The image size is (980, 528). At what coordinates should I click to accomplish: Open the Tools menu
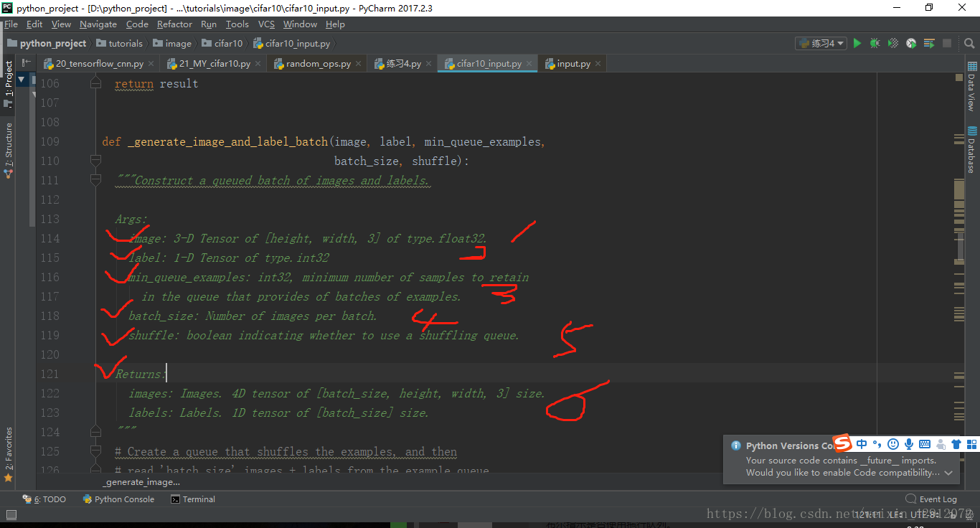click(x=237, y=24)
